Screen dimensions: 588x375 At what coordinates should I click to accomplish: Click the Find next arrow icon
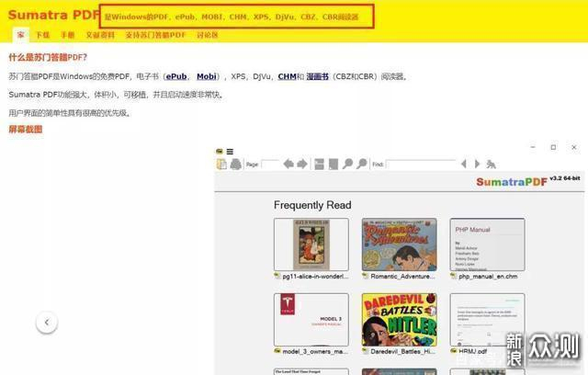tap(477, 164)
